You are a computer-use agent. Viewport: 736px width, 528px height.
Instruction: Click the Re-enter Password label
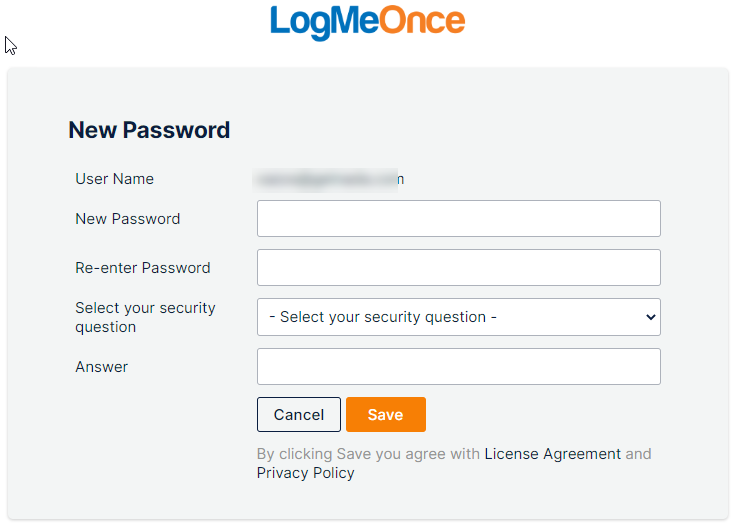[143, 268]
